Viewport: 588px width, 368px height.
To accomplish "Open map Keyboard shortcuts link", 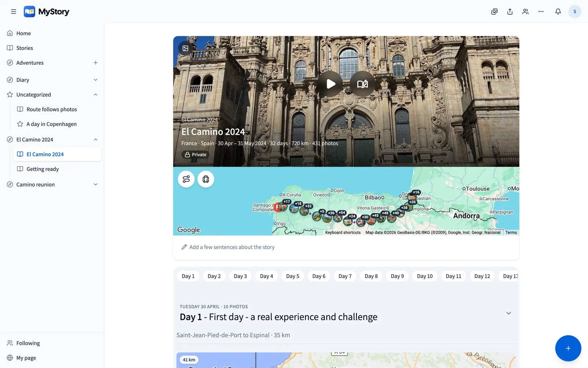I will click(x=343, y=233).
